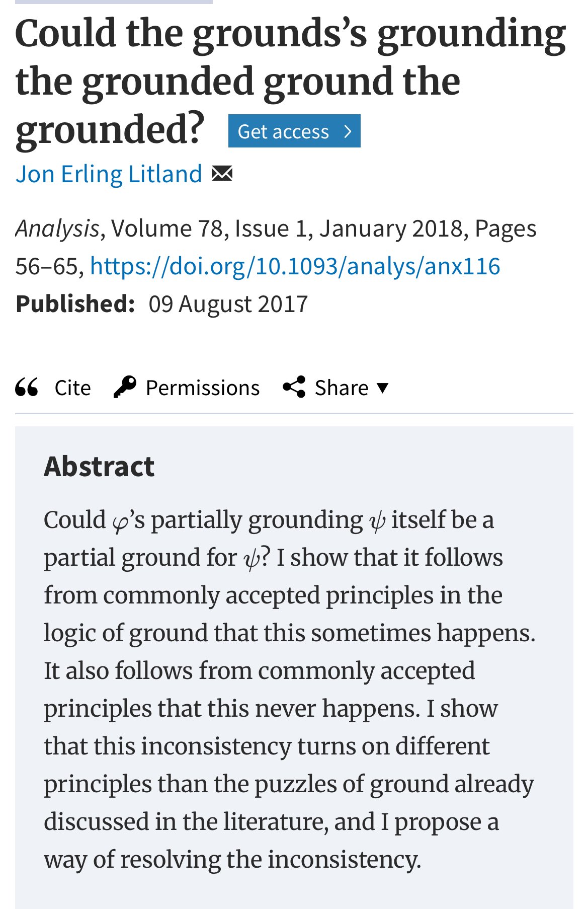Click the Published date 09 August 2017

point(228,304)
